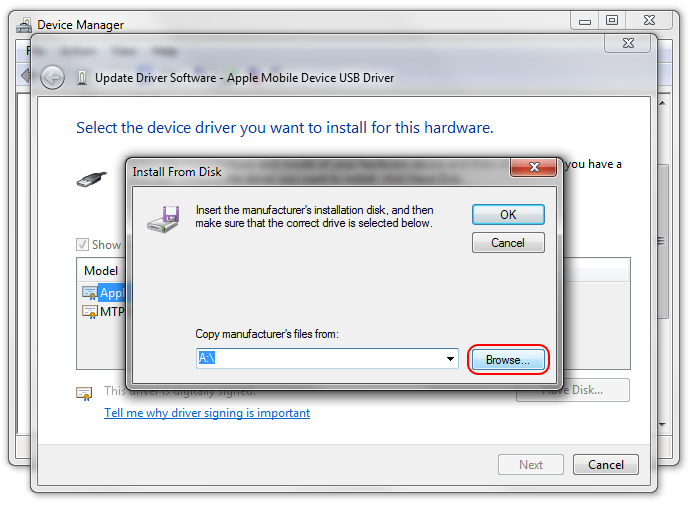Maximize the Device Manager window
The height and width of the screenshot is (508, 693).
tap(612, 20)
